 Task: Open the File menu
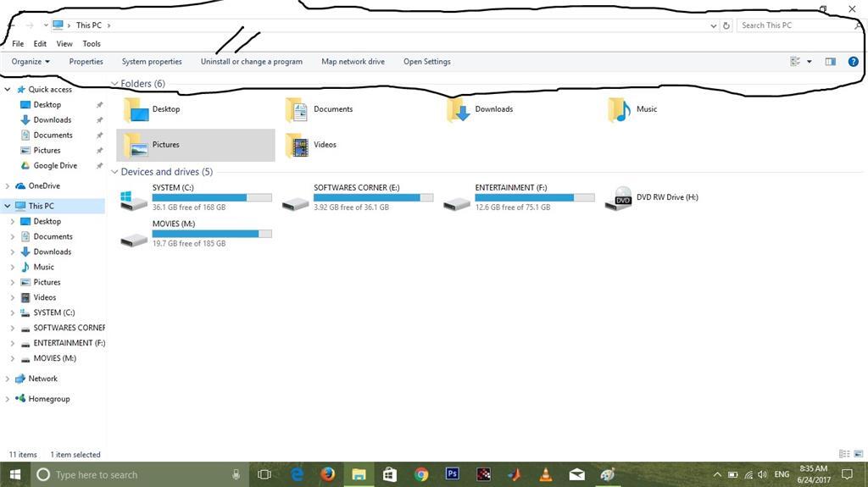point(18,44)
